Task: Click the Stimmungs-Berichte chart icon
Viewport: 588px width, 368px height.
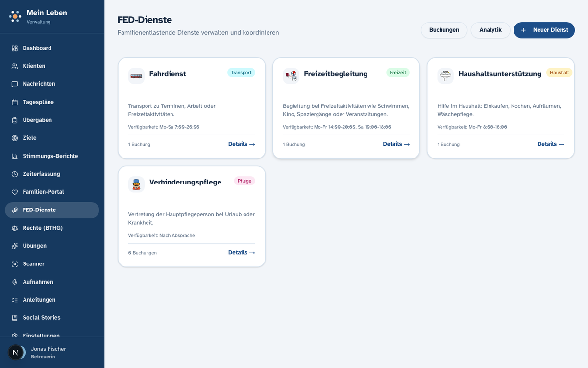Action: pos(15,156)
